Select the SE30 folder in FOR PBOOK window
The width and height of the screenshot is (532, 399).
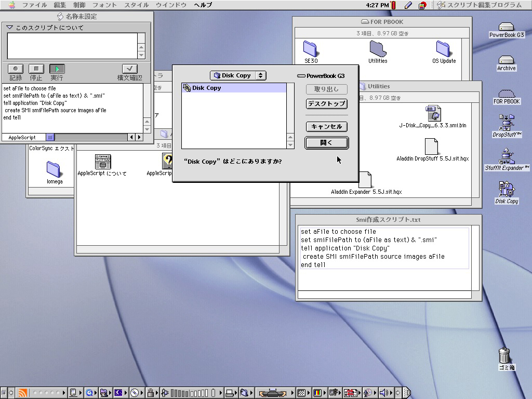tap(310, 49)
